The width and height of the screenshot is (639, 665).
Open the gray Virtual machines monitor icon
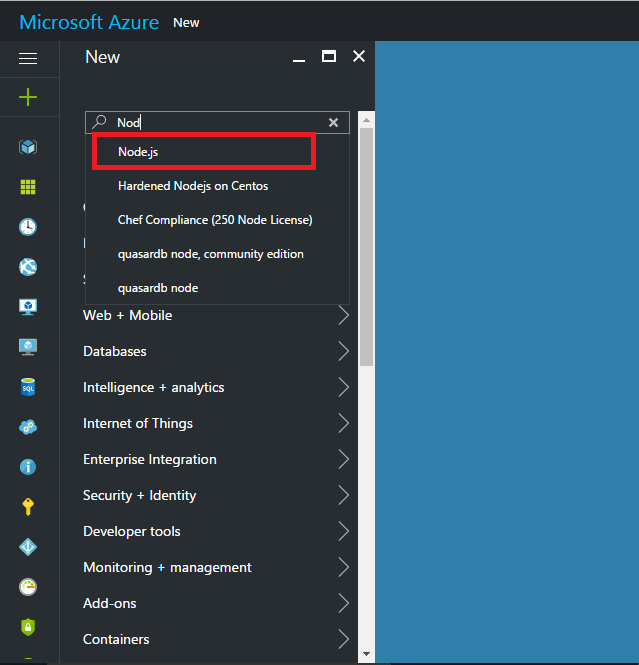(x=28, y=347)
